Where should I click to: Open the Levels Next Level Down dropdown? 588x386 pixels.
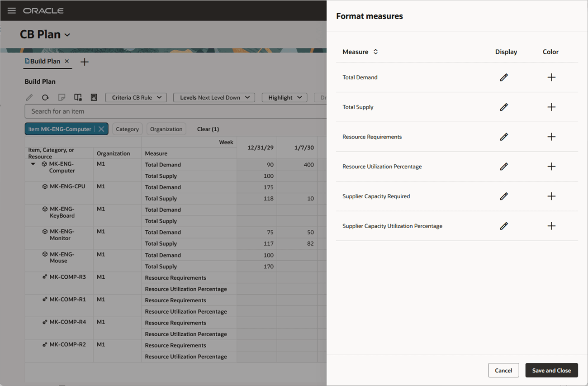coord(214,97)
